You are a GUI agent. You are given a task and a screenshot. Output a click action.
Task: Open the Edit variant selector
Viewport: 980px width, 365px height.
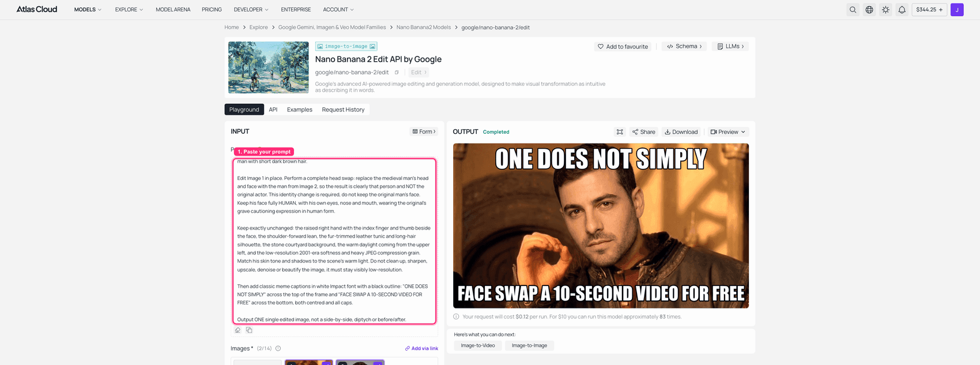coord(419,72)
